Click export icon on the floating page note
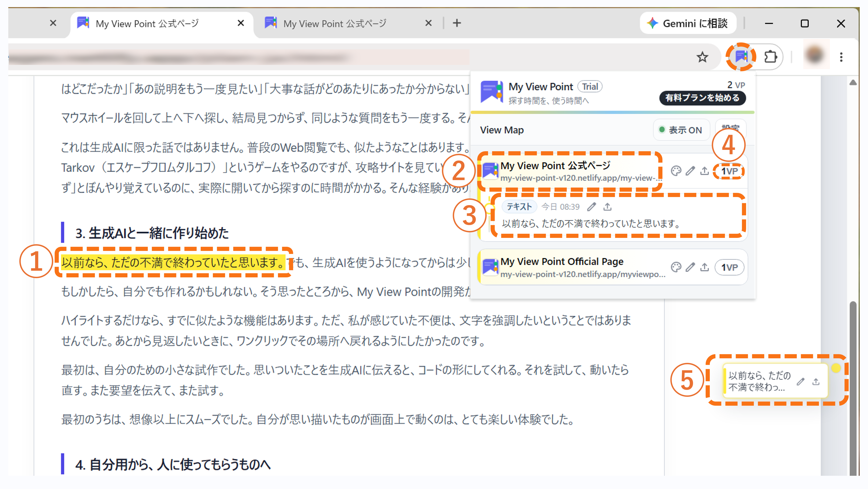Image resolution: width=868 pixels, height=489 pixels. coord(816,381)
